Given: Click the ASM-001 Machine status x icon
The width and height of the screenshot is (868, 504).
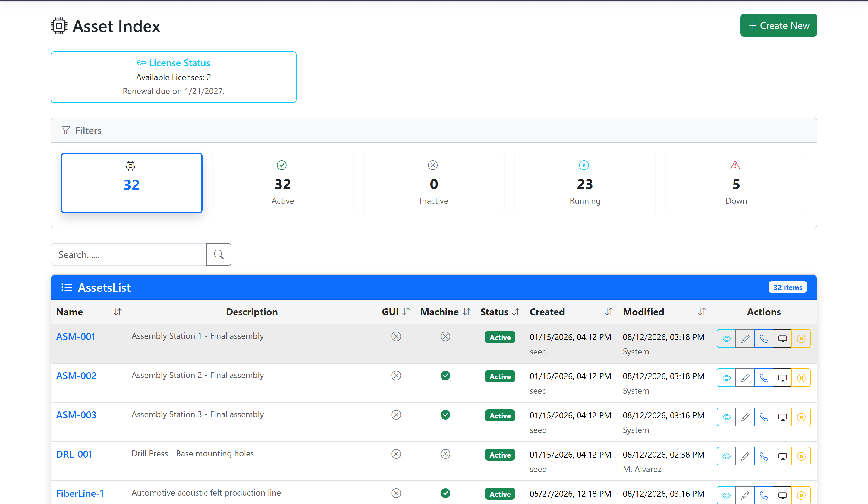Looking at the screenshot, I should (x=445, y=337).
